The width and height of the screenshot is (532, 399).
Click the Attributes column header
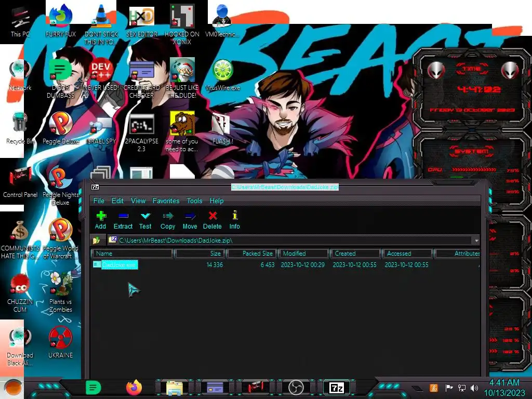tap(457, 254)
